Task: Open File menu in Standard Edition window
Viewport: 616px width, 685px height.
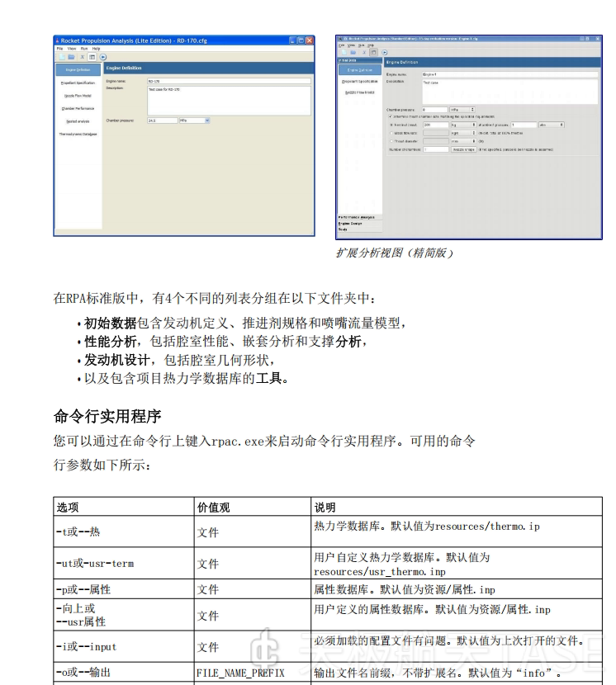Action: click(342, 45)
